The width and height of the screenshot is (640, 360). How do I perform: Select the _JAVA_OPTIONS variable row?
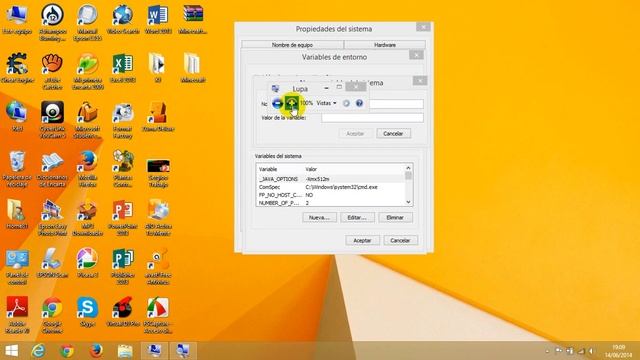331,179
